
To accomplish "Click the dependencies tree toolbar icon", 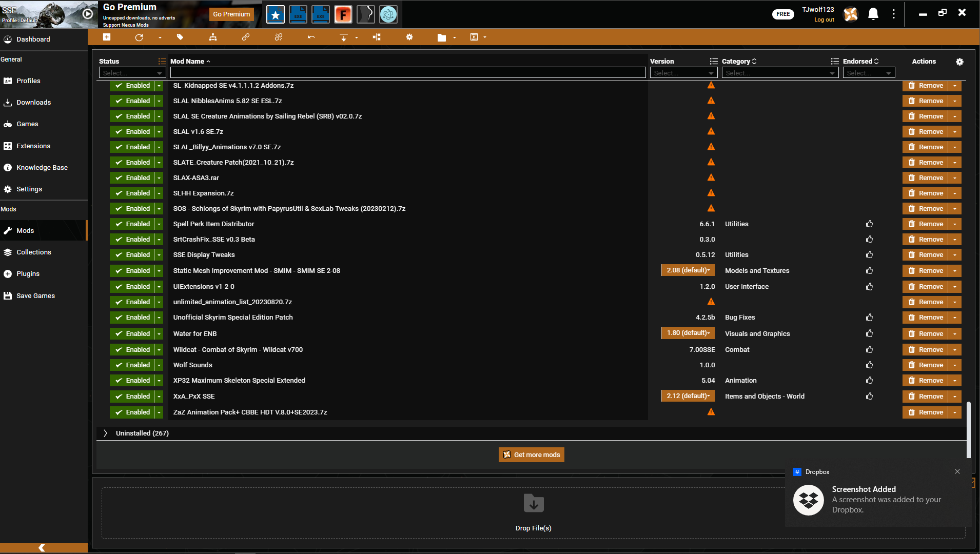I will pos(377,37).
